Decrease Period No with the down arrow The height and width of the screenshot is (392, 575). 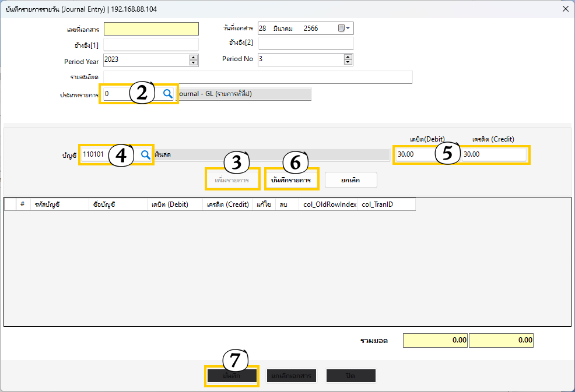click(348, 62)
